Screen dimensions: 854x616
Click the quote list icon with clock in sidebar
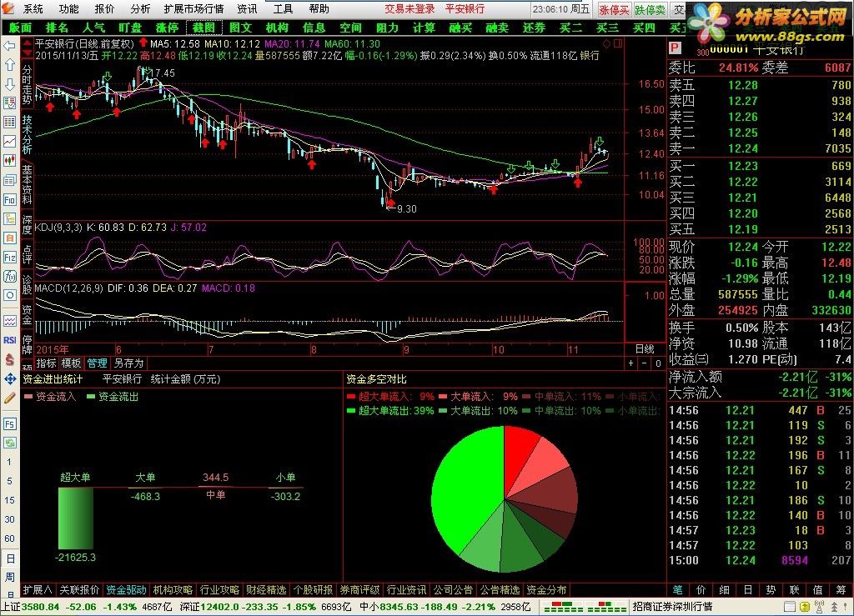[x=9, y=103]
